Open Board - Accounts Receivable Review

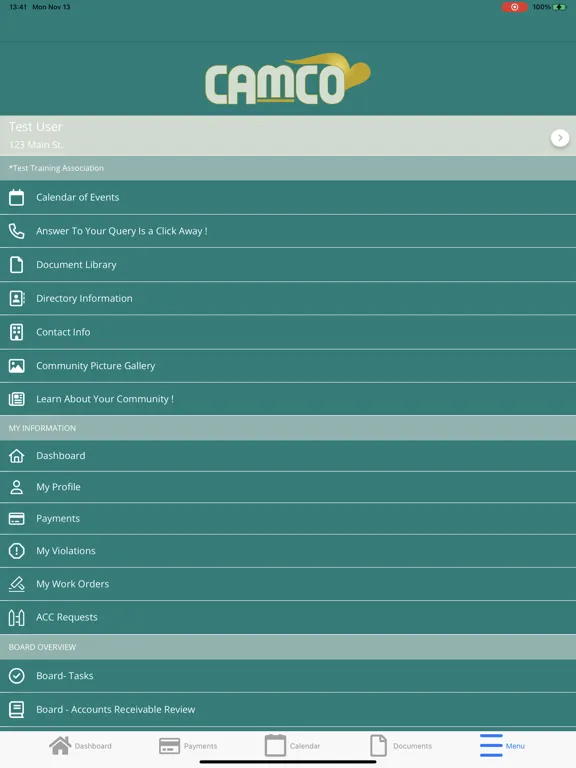tap(288, 709)
